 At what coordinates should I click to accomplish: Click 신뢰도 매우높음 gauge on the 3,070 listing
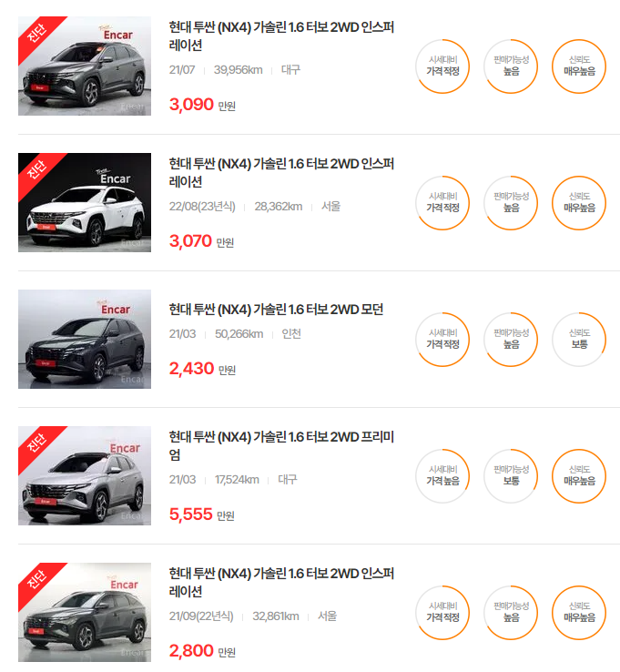click(x=579, y=203)
